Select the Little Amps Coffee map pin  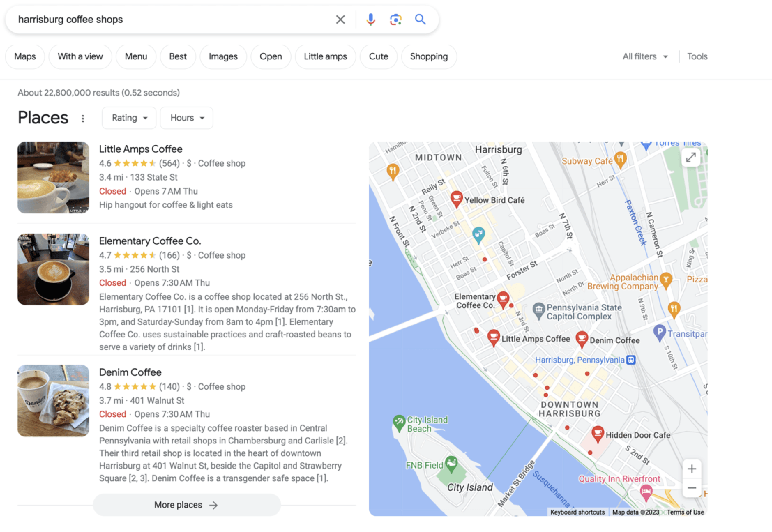493,338
